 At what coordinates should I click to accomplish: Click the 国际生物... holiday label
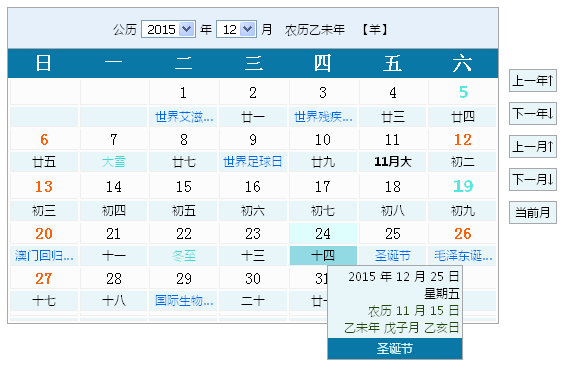[x=184, y=300]
